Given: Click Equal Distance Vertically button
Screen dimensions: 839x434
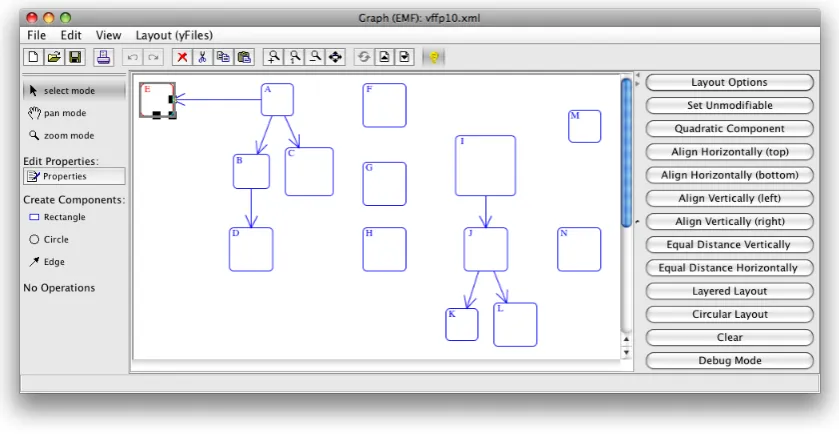Looking at the screenshot, I should pyautogui.click(x=729, y=245).
